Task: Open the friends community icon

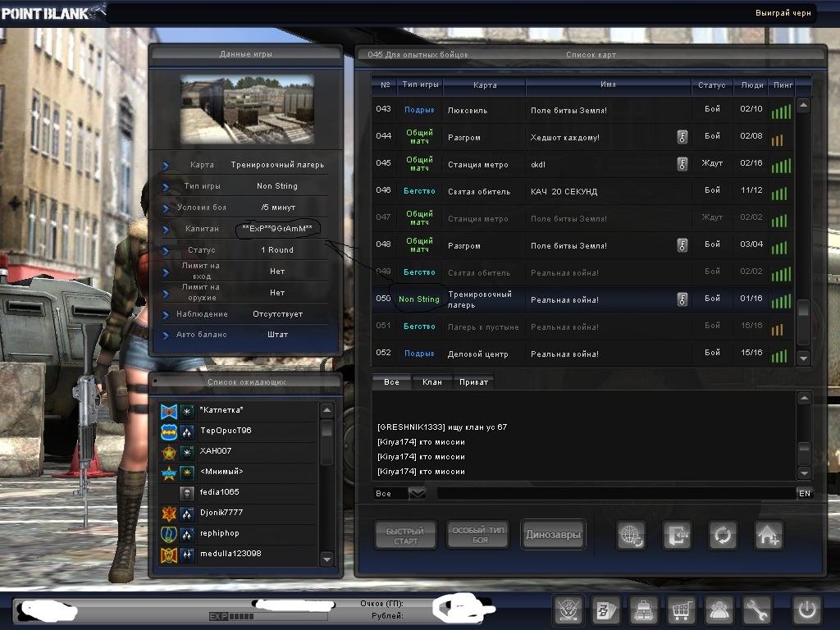Action: coord(719,610)
